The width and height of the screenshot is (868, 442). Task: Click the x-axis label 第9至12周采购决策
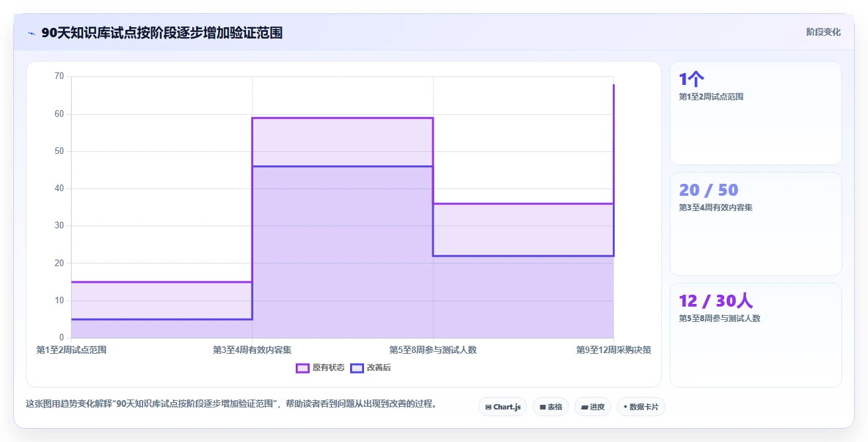613,350
